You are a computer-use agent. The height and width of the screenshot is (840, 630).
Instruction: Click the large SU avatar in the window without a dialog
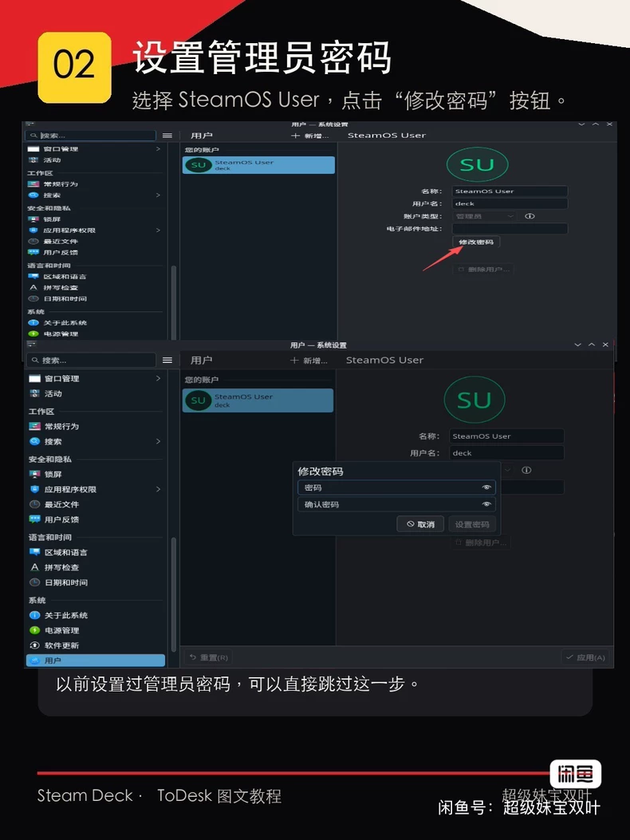click(x=477, y=165)
